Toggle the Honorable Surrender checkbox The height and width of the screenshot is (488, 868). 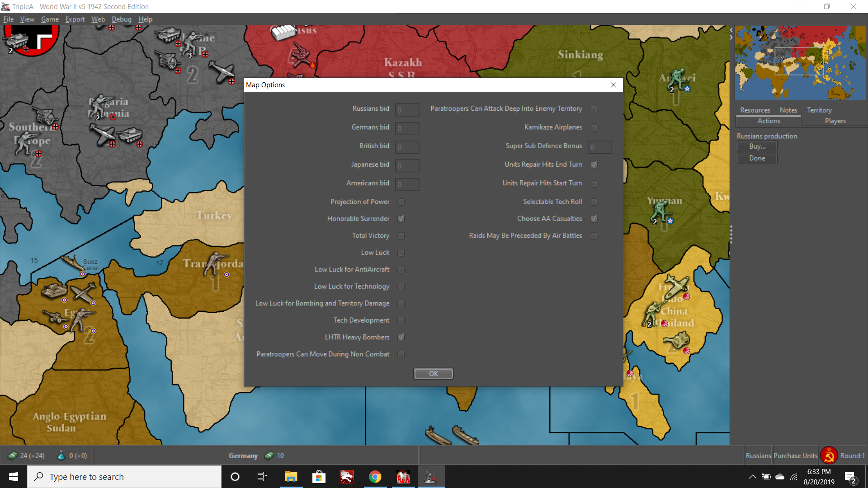tap(401, 219)
